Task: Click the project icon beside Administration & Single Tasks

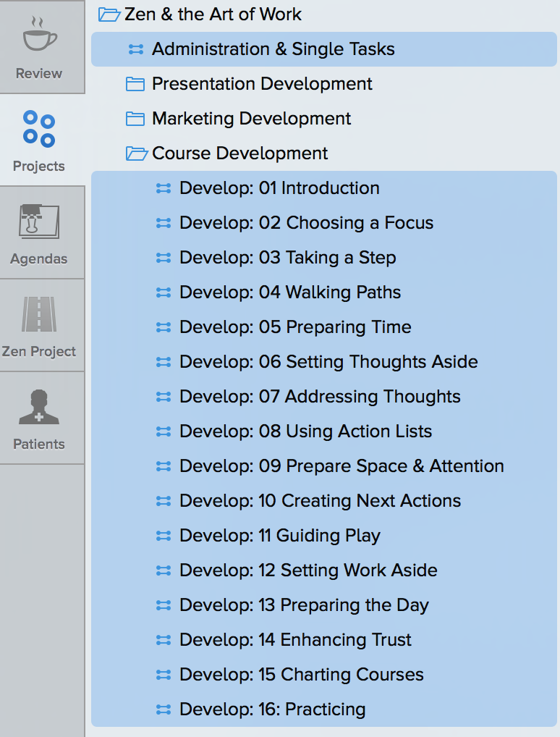Action: (135, 49)
